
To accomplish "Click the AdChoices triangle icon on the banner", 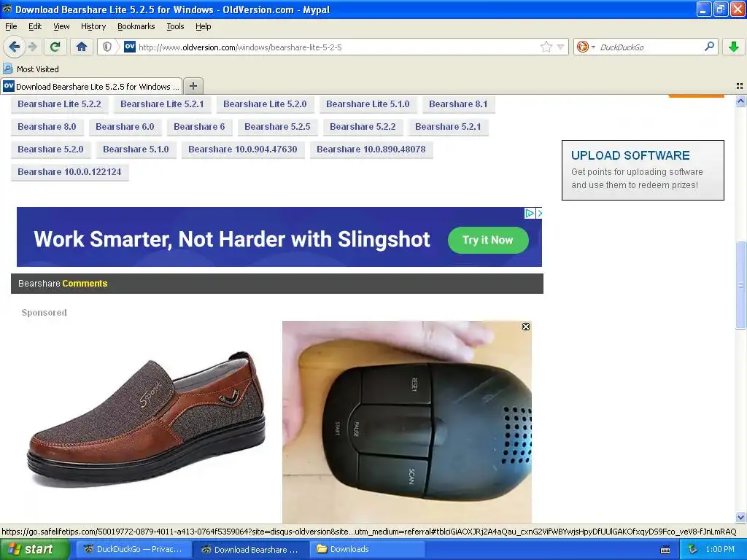I will coord(530,214).
